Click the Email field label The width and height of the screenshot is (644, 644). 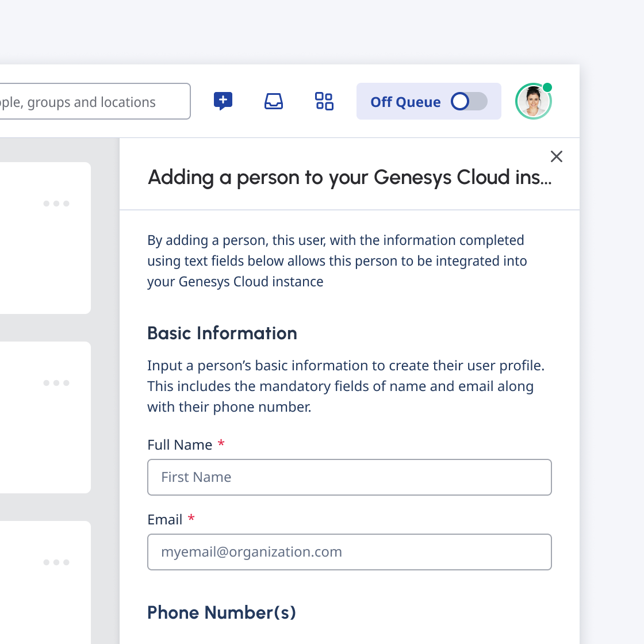pyautogui.click(x=164, y=520)
